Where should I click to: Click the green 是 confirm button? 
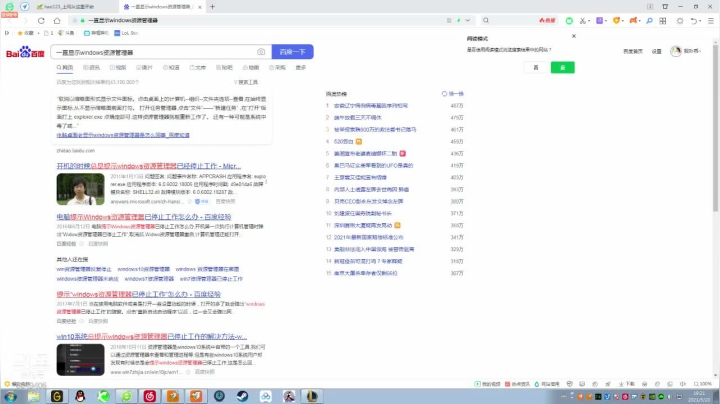[562, 67]
